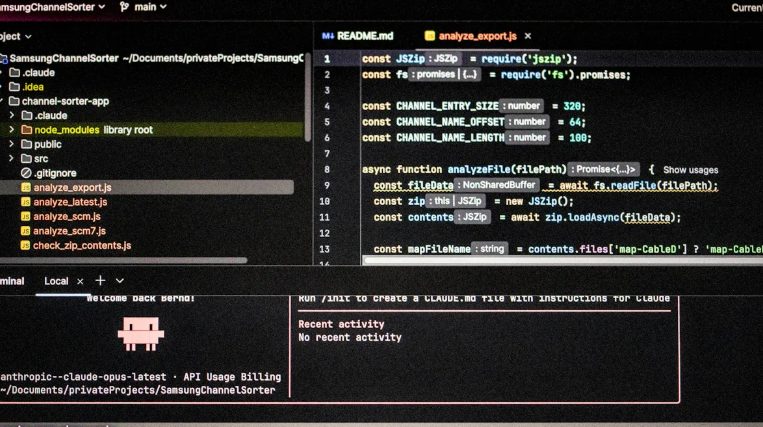Expand the folded Promise type hint
The width and height of the screenshot is (763, 427).
point(604,170)
